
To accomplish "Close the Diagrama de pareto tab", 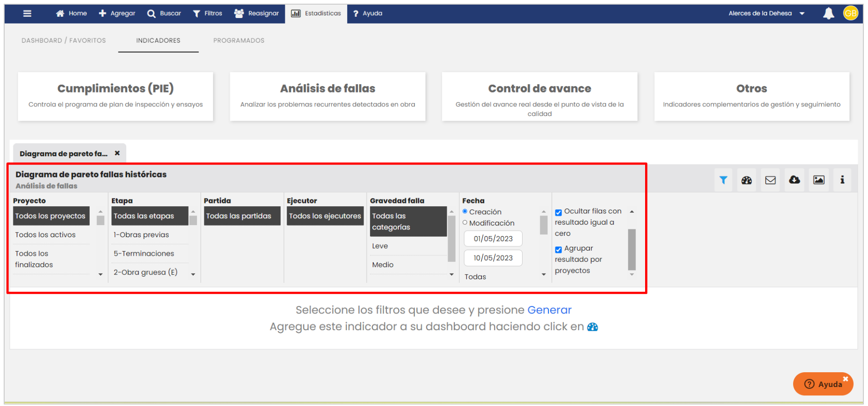I will click(117, 153).
